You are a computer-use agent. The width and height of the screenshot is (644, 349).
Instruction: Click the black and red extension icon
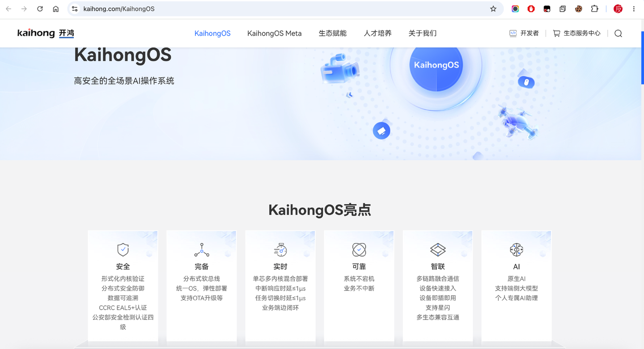547,9
